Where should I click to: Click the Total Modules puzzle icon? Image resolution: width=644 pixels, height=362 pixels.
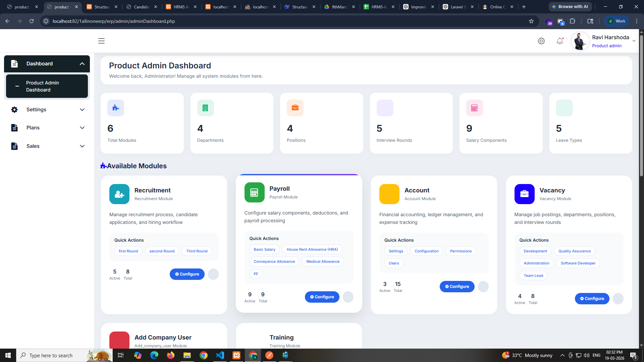pos(116,108)
